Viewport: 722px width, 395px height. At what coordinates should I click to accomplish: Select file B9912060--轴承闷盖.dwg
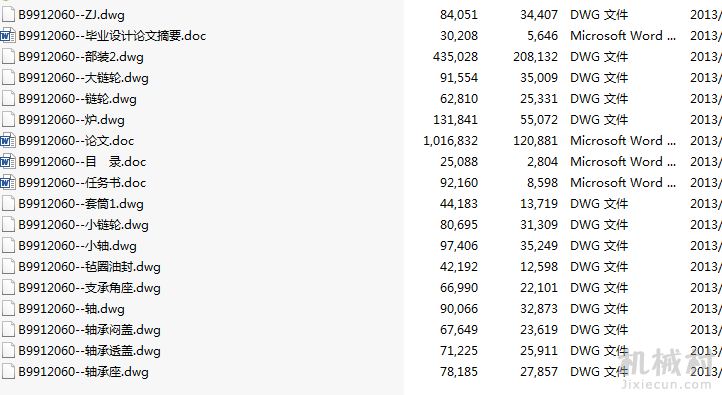89,330
